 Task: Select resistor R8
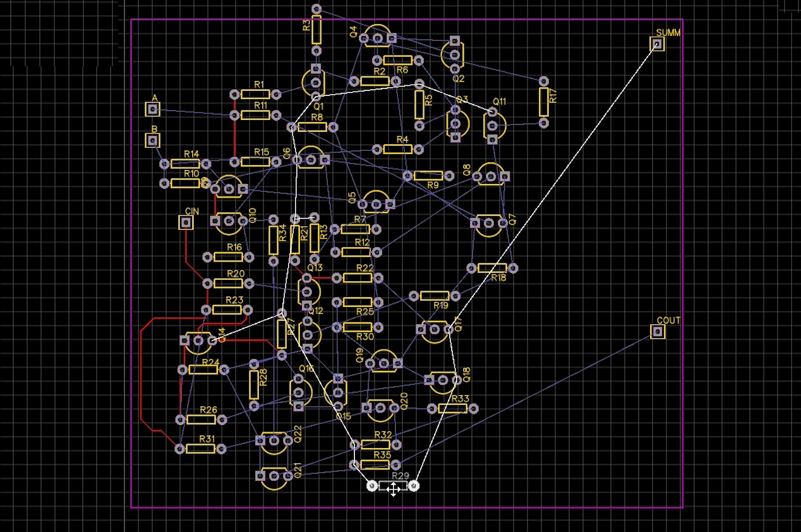click(x=312, y=127)
